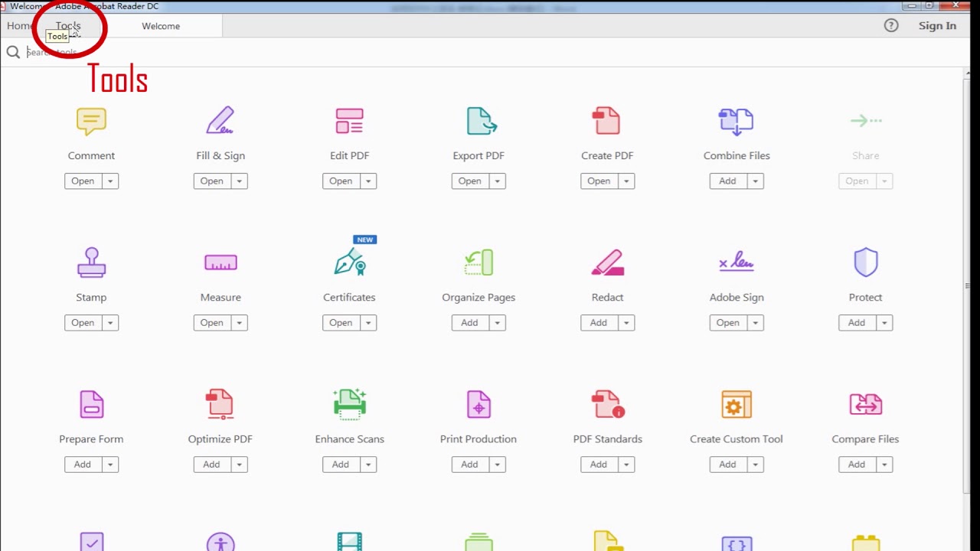Select the Measure ruler icon
Image resolution: width=980 pixels, height=551 pixels.
tap(220, 262)
